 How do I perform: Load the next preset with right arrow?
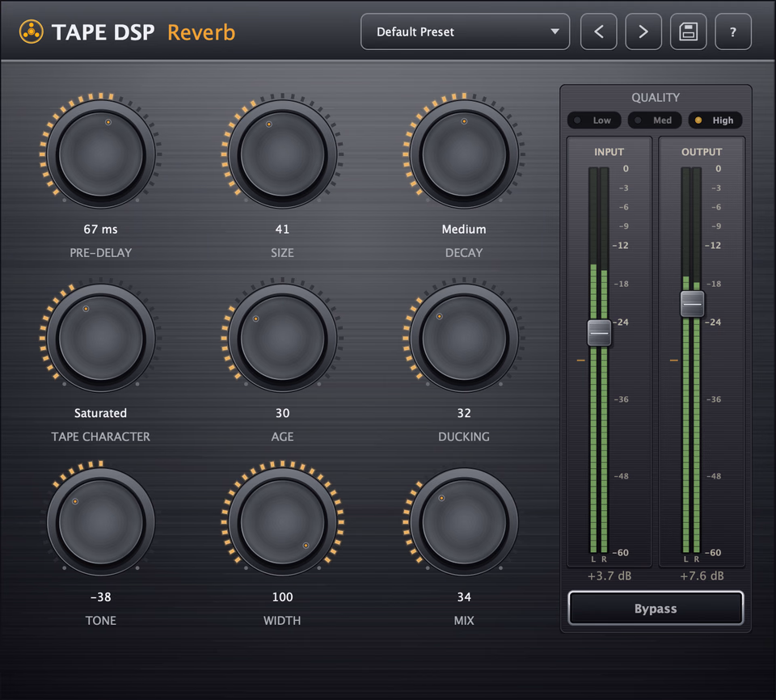coord(643,32)
